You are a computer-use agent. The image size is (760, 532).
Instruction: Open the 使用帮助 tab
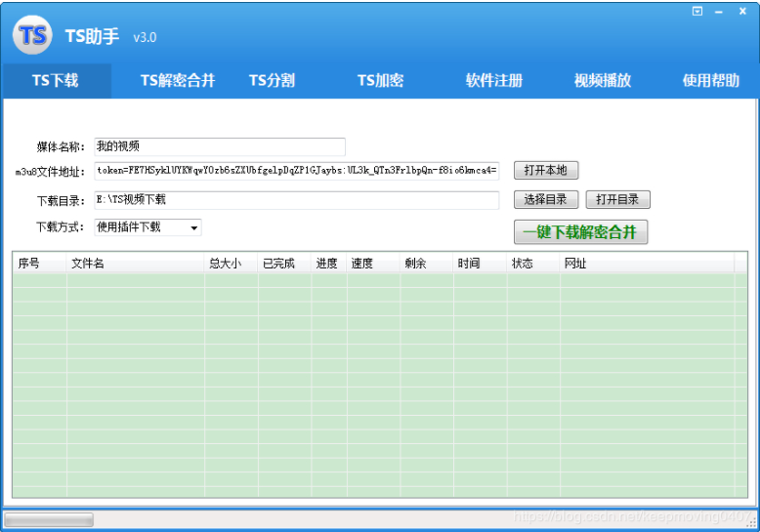pyautogui.click(x=710, y=81)
